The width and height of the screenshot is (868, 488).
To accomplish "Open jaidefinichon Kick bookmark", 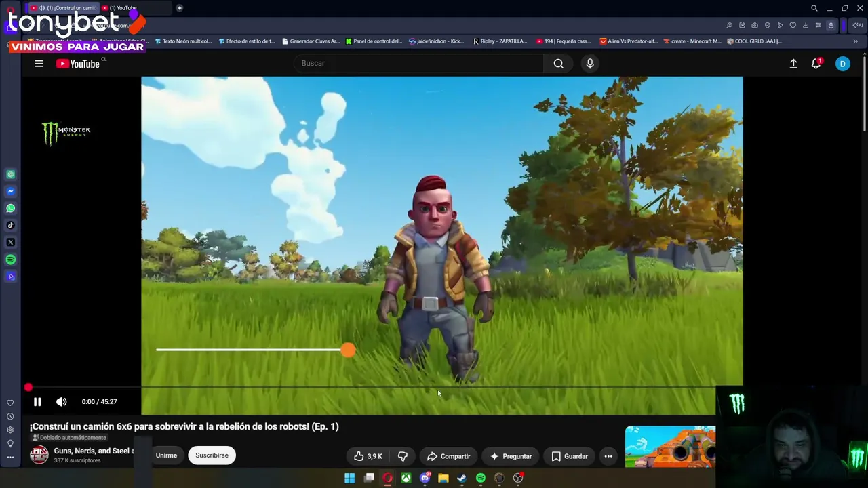I will 437,41.
